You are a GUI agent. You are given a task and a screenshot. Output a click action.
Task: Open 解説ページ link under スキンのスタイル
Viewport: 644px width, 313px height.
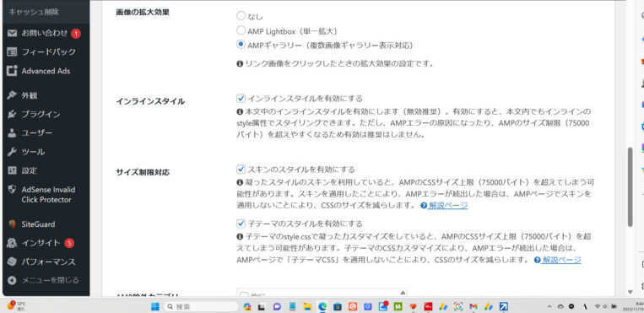[447, 205]
